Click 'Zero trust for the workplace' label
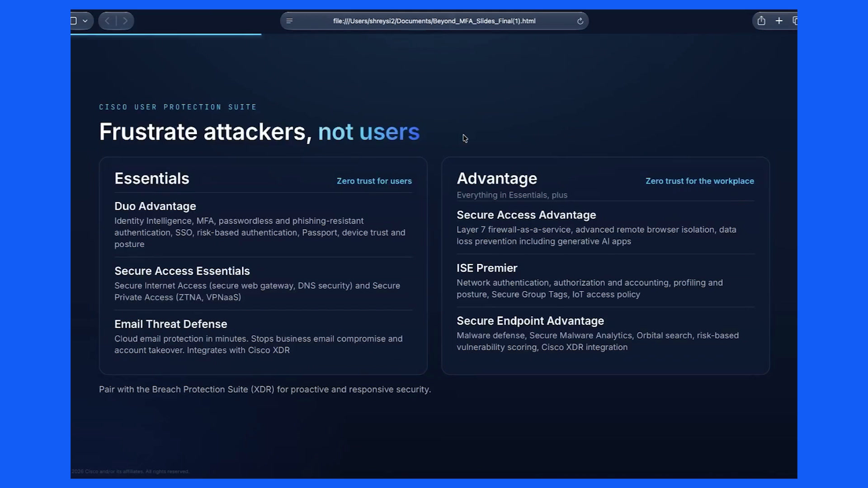This screenshot has height=488, width=868. pyautogui.click(x=700, y=181)
